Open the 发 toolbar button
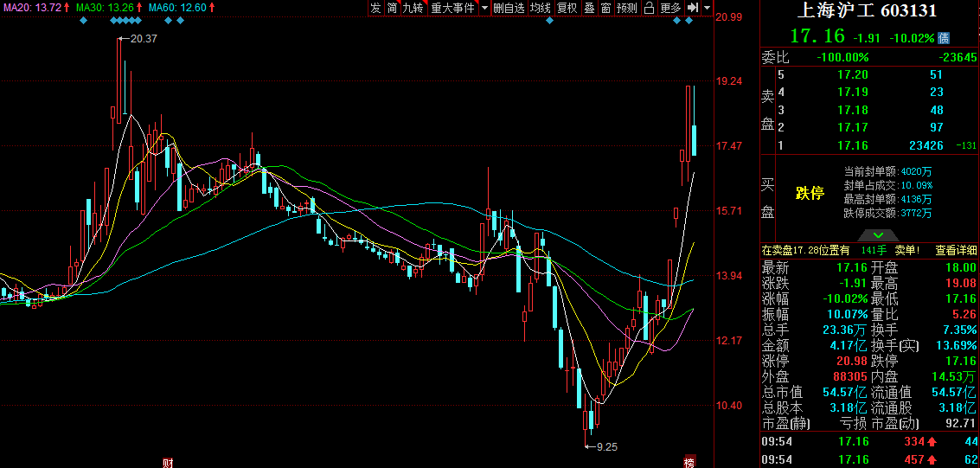The width and height of the screenshot is (980, 468). click(375, 8)
